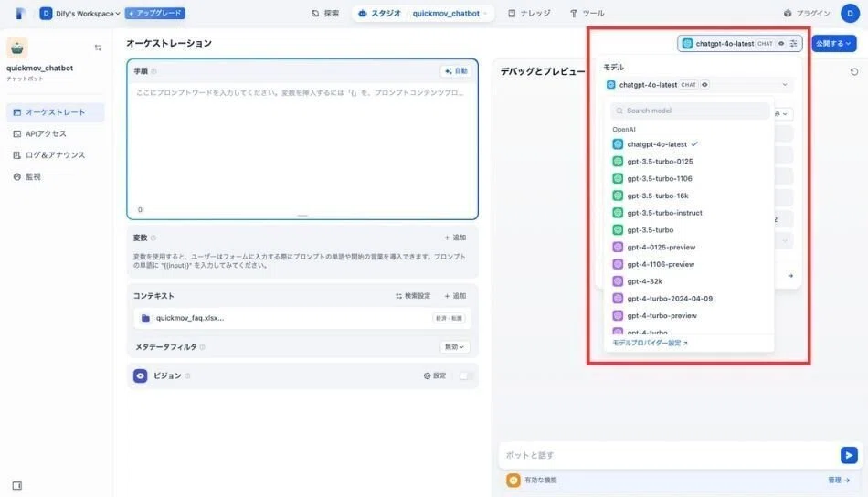Viewport: 868px width, 497px height.
Task: Open the プラグイン plugins page
Action: [x=807, y=14]
